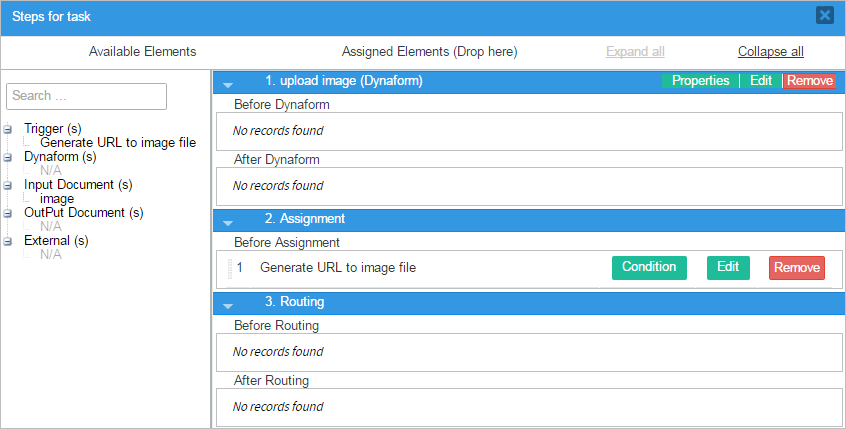Click the Collapse all link

(x=770, y=52)
